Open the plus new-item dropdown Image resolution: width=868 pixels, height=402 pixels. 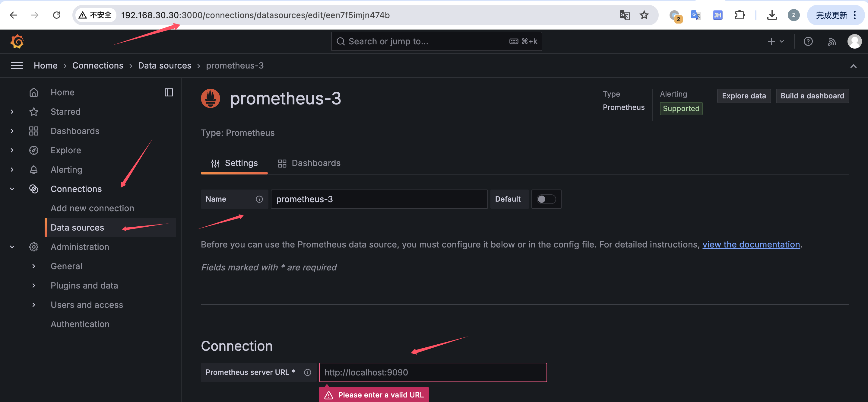pyautogui.click(x=775, y=41)
